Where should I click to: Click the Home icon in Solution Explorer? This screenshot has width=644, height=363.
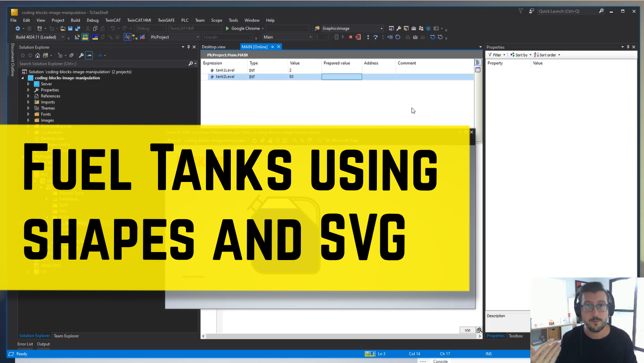(x=38, y=55)
